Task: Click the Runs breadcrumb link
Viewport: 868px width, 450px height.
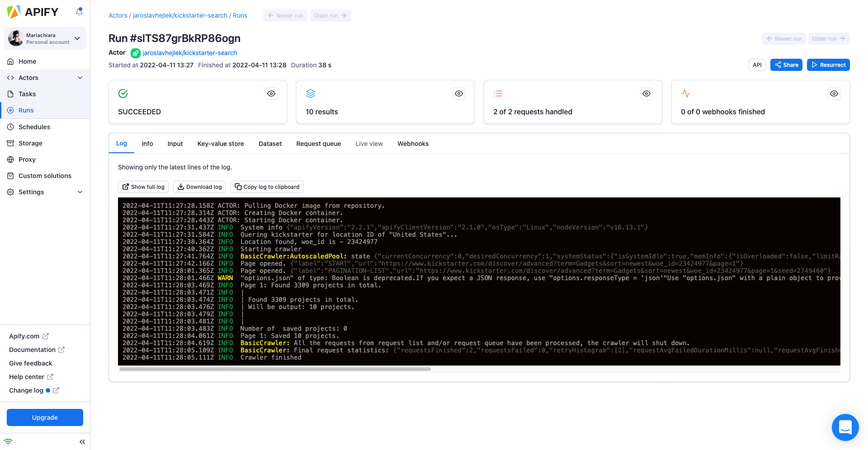Action: pyautogui.click(x=240, y=15)
